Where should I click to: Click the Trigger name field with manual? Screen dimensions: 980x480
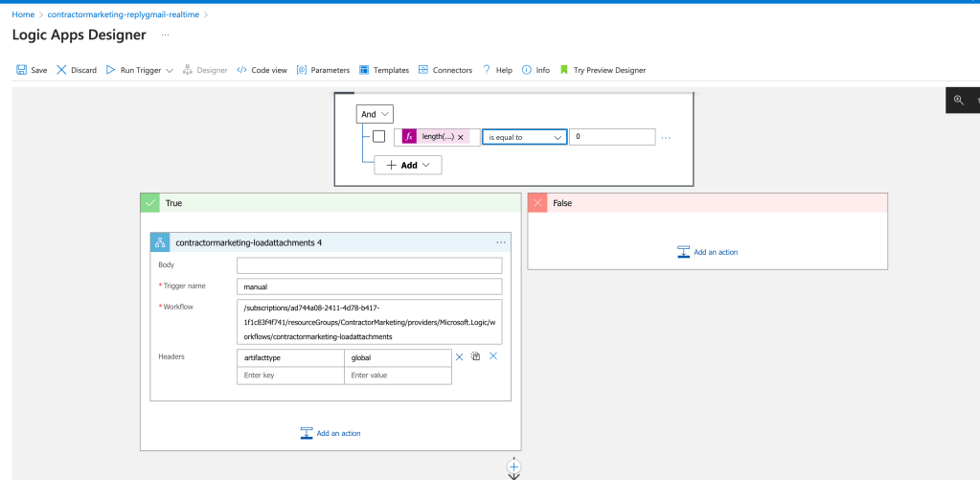pyautogui.click(x=370, y=286)
